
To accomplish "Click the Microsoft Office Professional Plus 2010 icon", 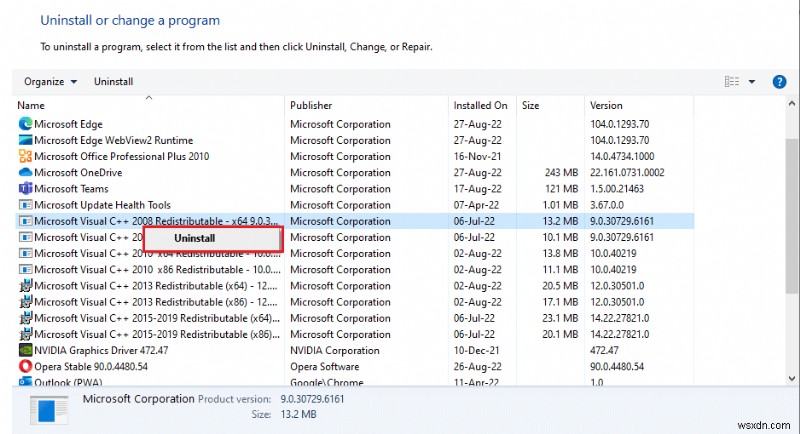I will (25, 156).
